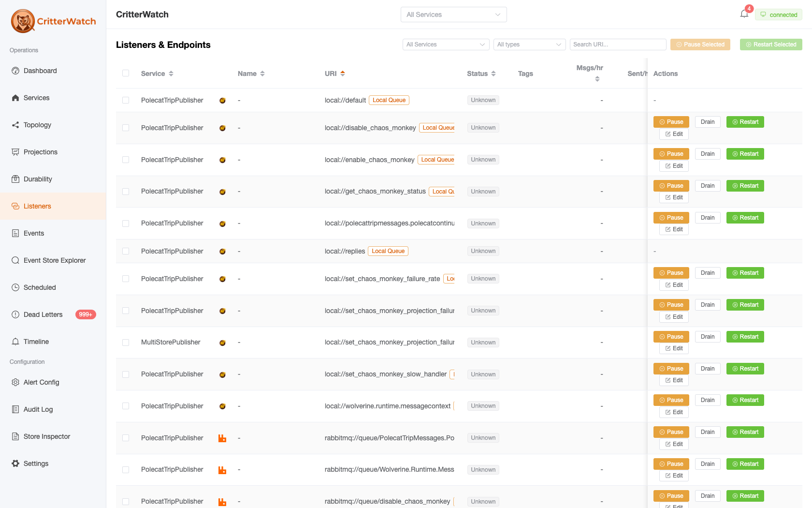Click the Local Queue tag on local://replies
Viewport: 812px width, 508px height.
[x=388, y=251]
